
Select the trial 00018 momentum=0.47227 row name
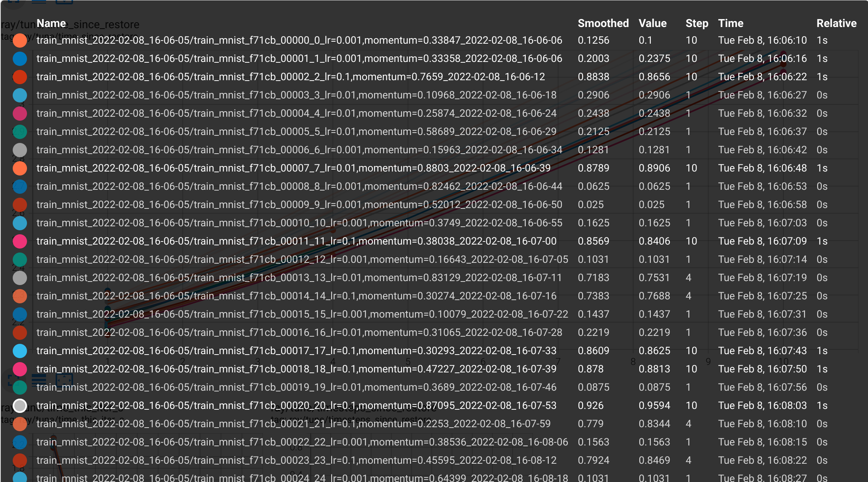[296, 369]
